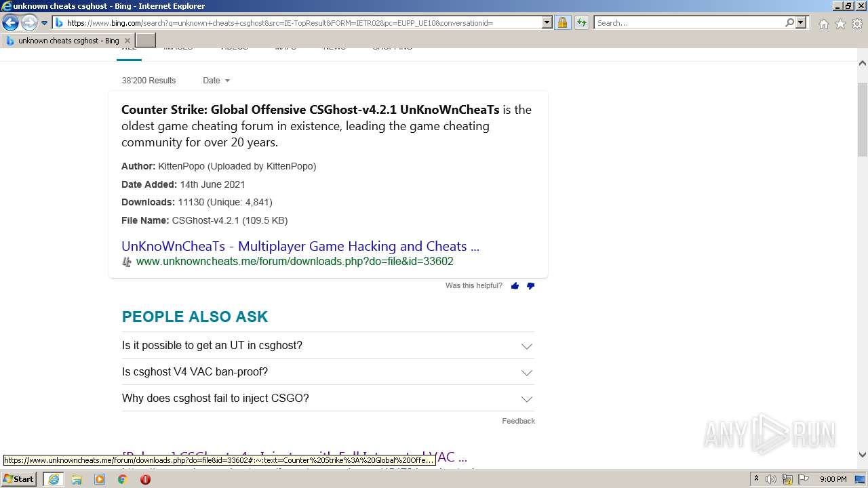
Task: Open Favorites star icon
Action: pos(840,24)
